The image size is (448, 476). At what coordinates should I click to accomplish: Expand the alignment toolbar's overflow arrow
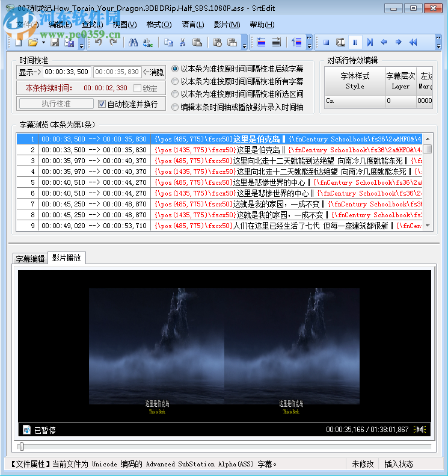coord(309,43)
